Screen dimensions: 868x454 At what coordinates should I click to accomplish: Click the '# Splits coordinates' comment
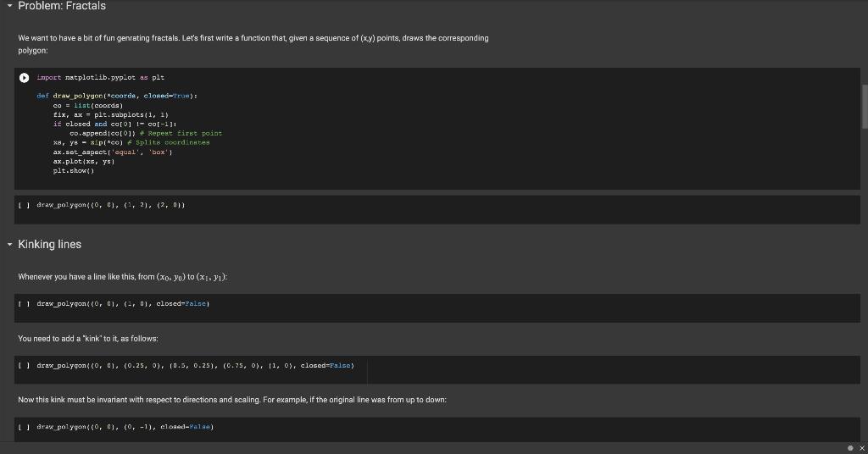169,142
